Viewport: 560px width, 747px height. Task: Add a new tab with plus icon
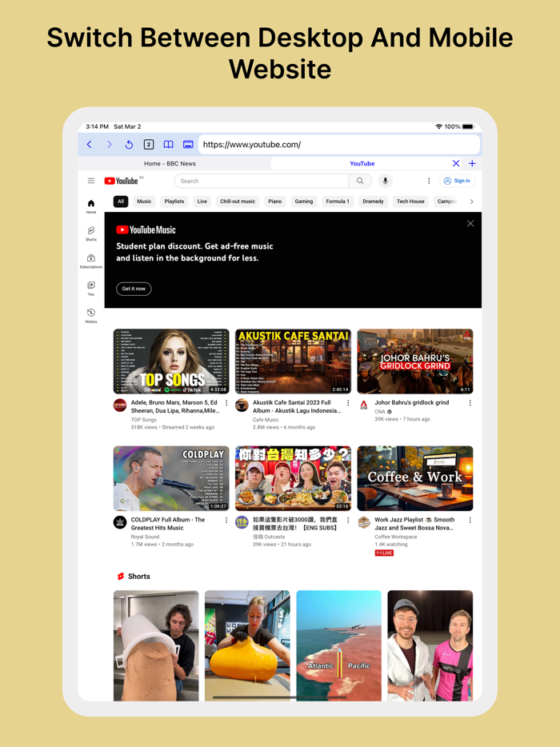point(472,163)
